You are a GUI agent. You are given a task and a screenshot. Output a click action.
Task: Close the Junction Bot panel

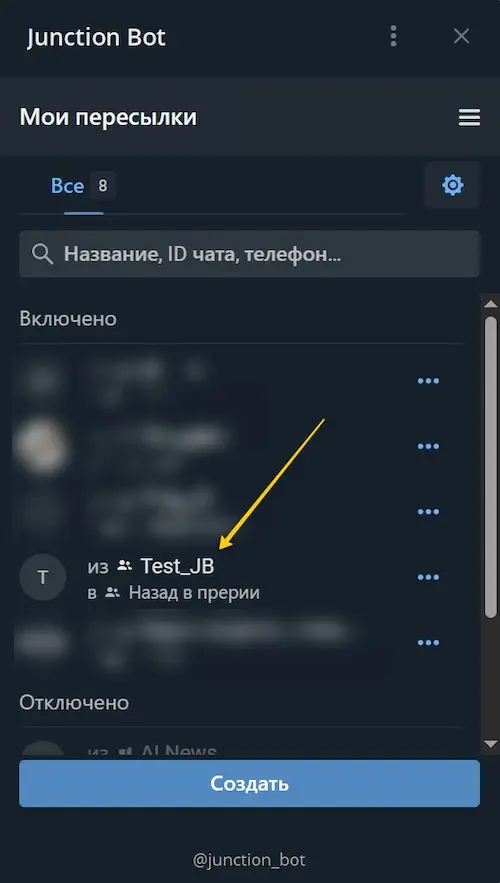pos(461,37)
